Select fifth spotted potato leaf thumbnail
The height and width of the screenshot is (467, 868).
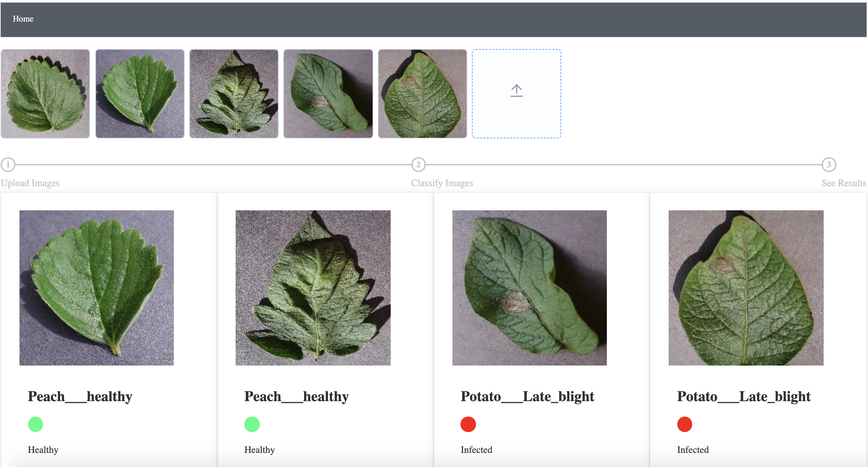pyautogui.click(x=422, y=94)
